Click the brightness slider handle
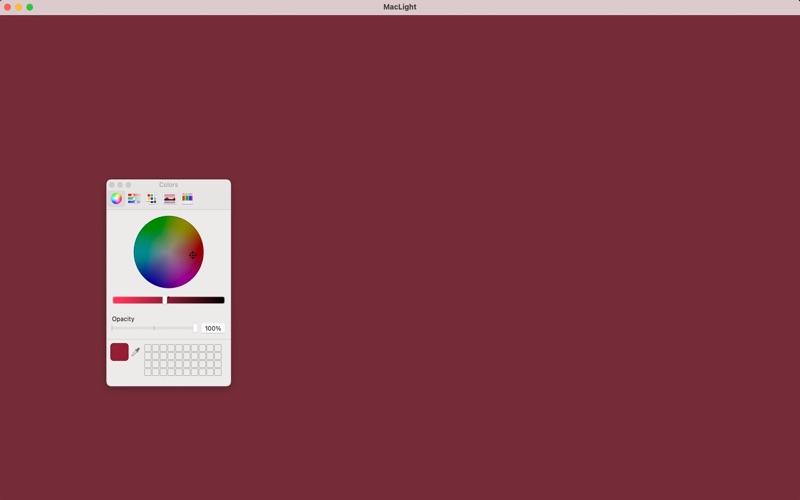 click(165, 300)
